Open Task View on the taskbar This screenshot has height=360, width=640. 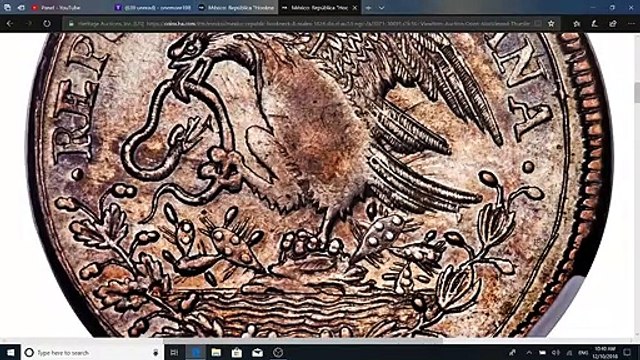pos(174,352)
